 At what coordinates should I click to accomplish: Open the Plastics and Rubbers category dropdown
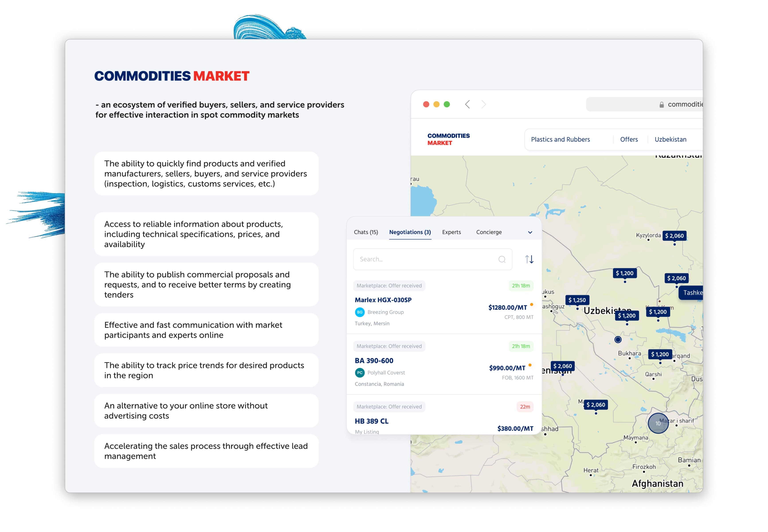point(560,139)
